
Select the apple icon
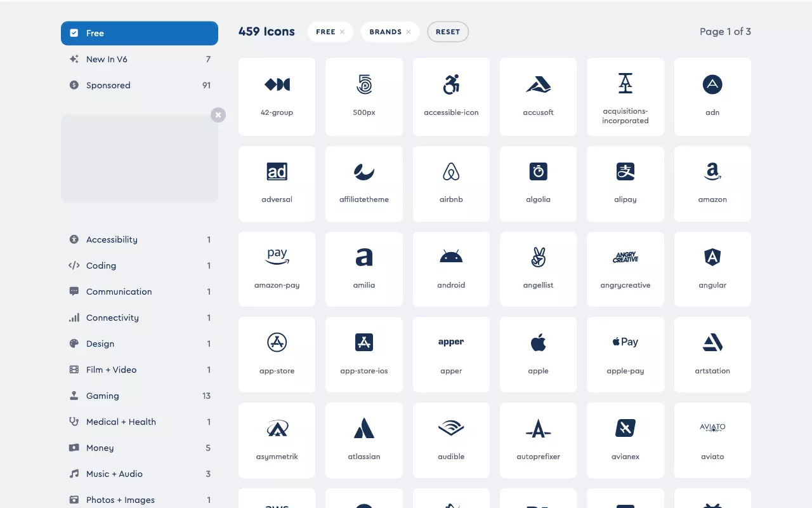(538, 354)
